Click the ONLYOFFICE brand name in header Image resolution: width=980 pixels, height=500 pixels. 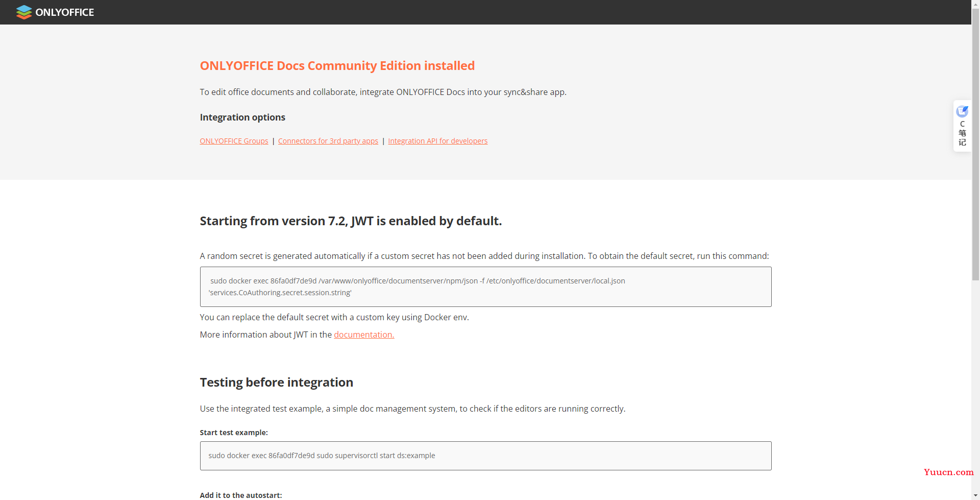tap(65, 12)
